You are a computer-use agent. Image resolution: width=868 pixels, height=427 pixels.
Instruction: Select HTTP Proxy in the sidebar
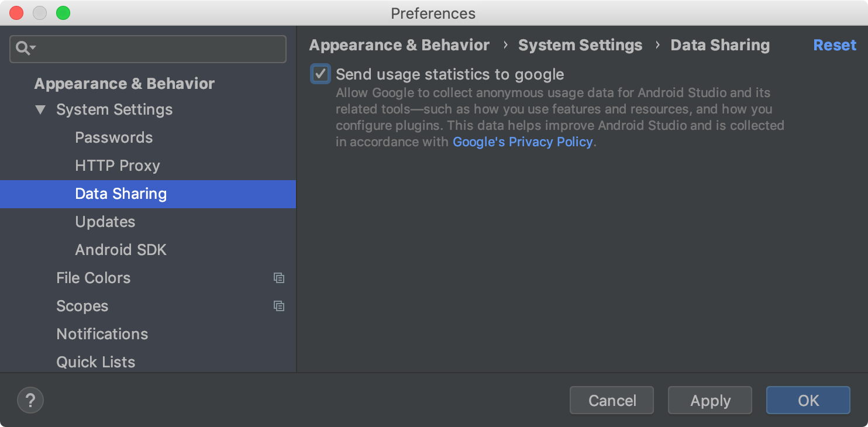click(x=118, y=166)
